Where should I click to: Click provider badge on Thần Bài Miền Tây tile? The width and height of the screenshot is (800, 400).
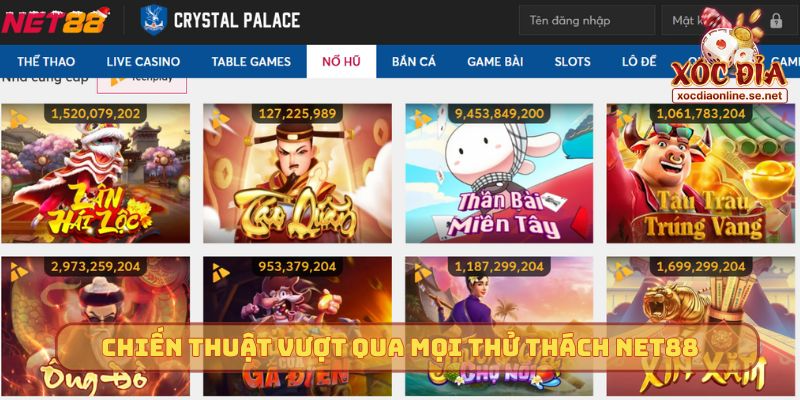click(x=423, y=119)
